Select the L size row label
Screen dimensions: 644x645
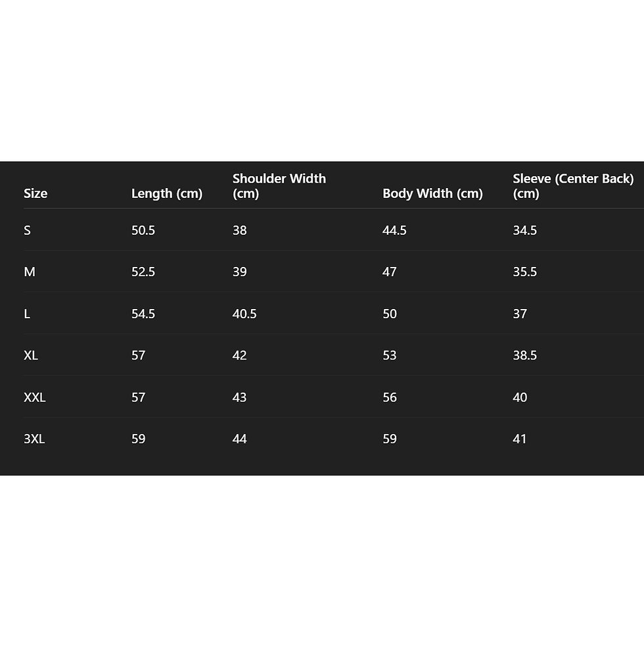pos(27,314)
